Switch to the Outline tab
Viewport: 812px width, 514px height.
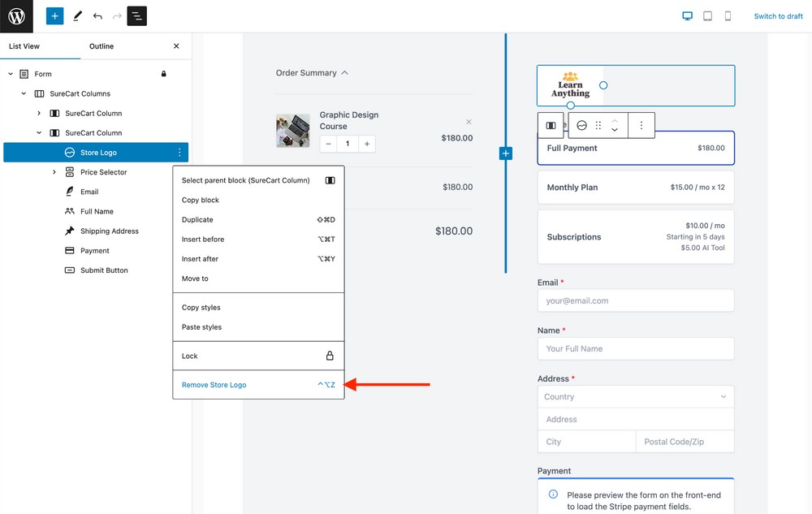coord(101,46)
